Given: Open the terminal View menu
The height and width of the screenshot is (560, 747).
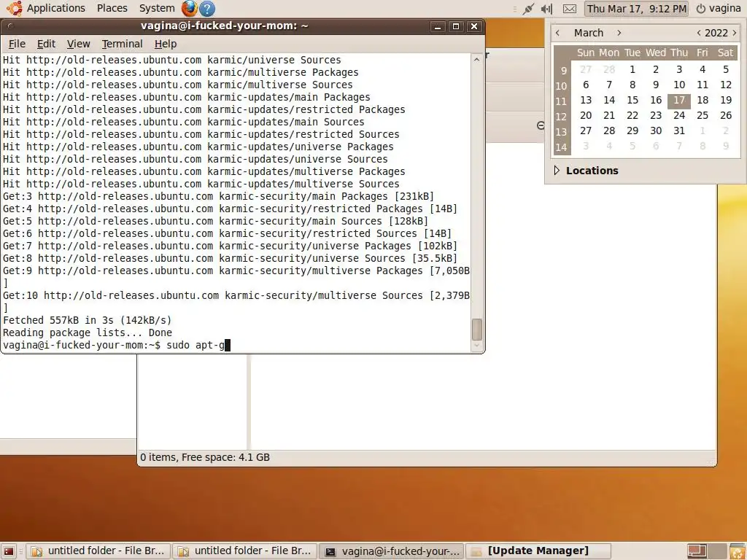Looking at the screenshot, I should 78,44.
